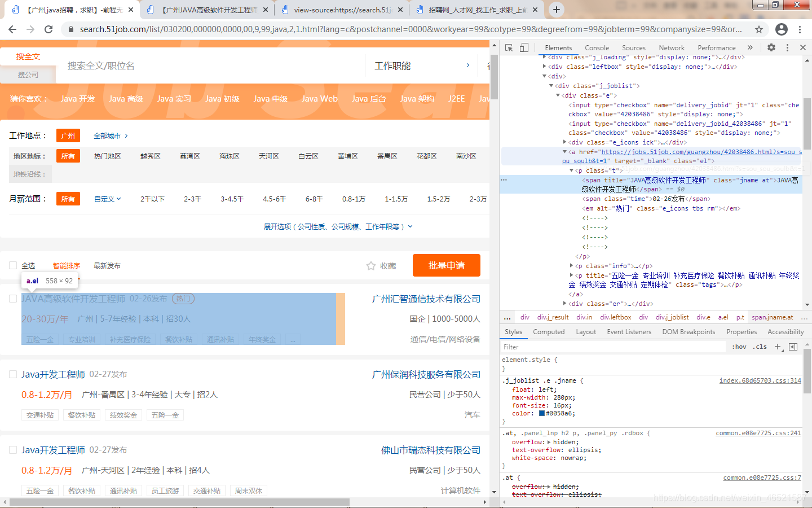Image resolution: width=812 pixels, height=508 pixels.
Task: Close the DevTools panel
Action: [x=803, y=48]
